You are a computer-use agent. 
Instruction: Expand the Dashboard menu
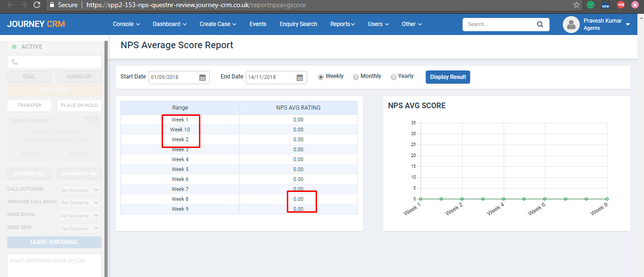click(x=170, y=24)
